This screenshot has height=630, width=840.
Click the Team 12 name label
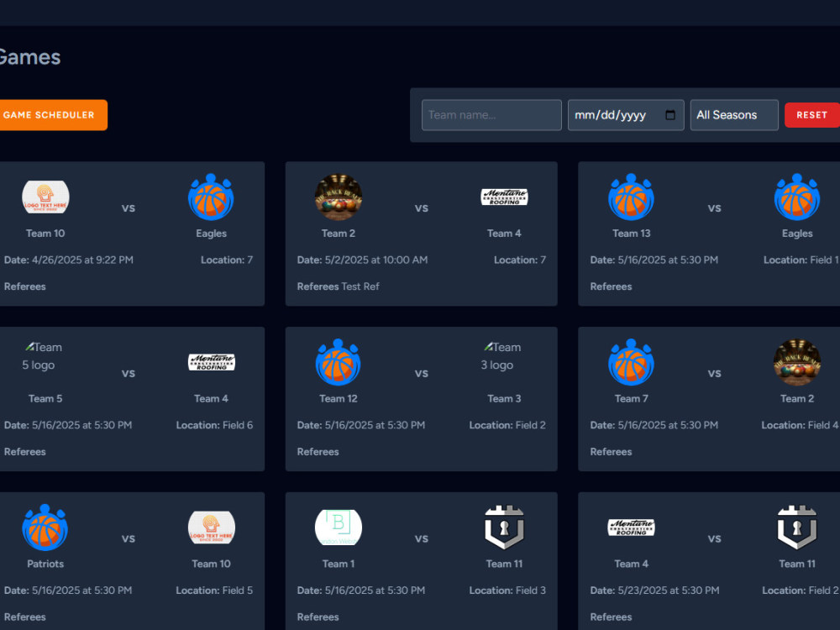coord(338,398)
